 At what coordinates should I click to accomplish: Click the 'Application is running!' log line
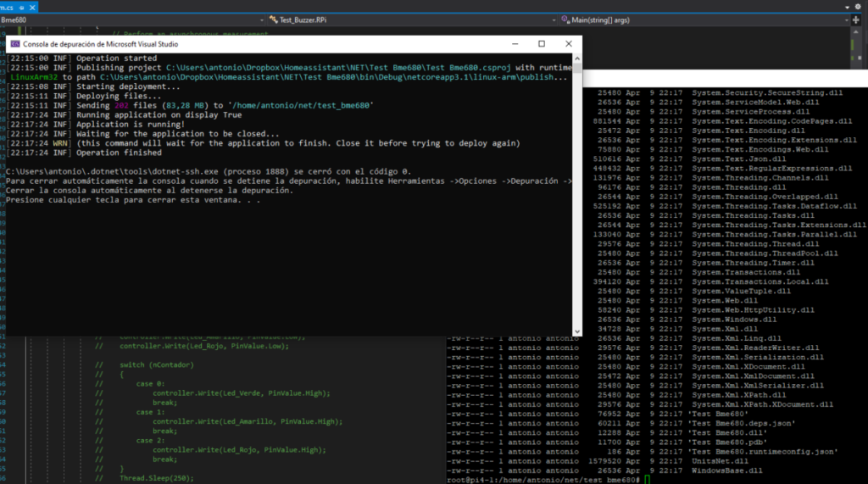130,124
